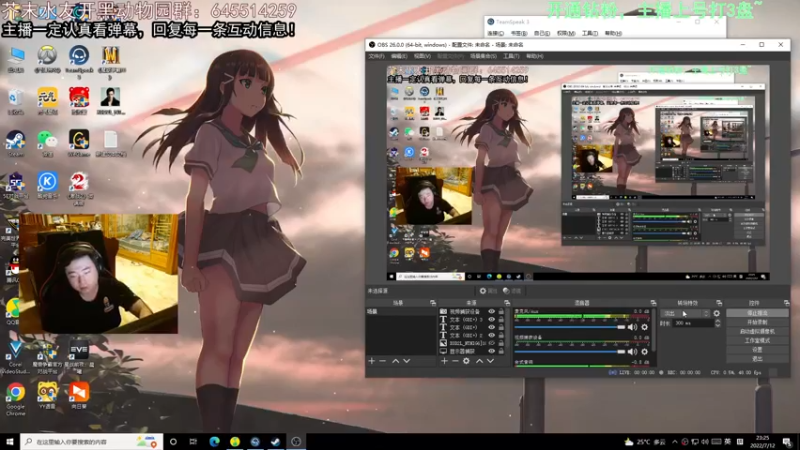Open video capture device audio gear in OBS mixer
The height and width of the screenshot is (450, 800).
[644, 352]
